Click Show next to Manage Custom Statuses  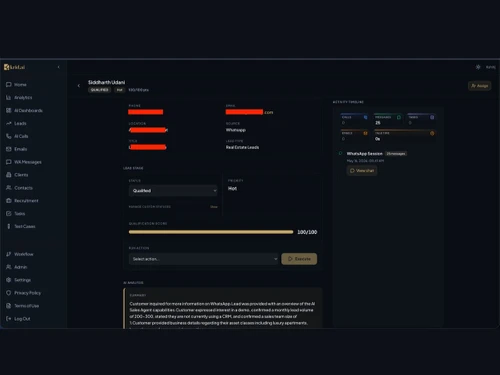pos(214,207)
